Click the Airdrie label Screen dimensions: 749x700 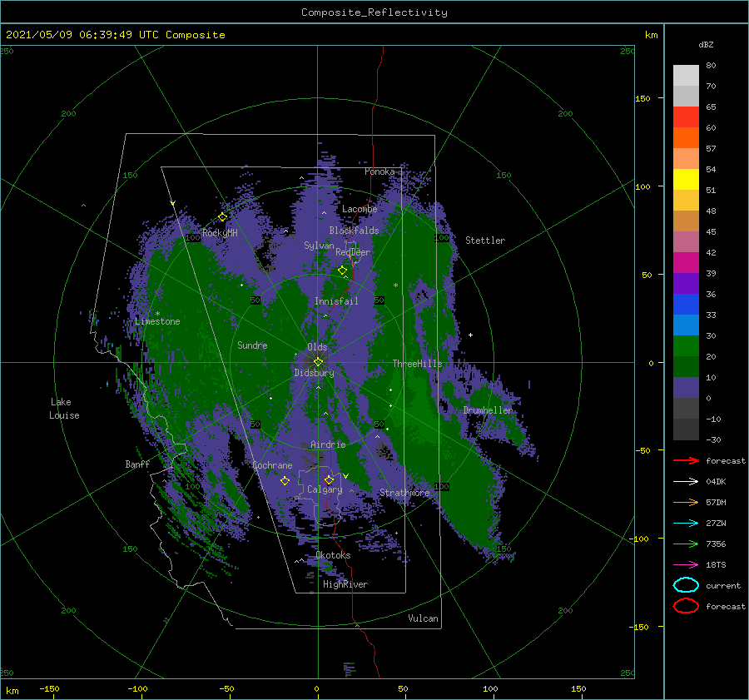(328, 444)
